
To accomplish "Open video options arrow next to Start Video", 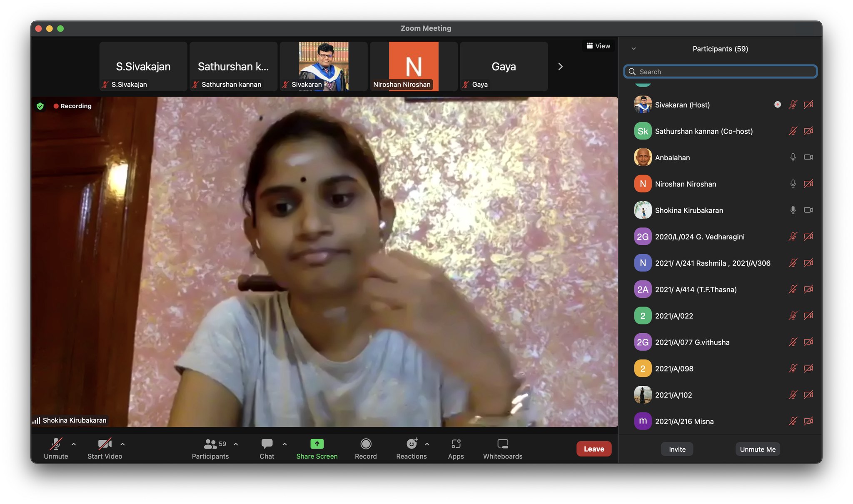I will tap(122, 444).
